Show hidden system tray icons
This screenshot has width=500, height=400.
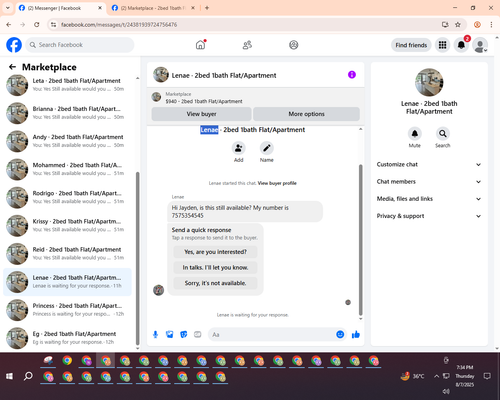click(x=436, y=376)
